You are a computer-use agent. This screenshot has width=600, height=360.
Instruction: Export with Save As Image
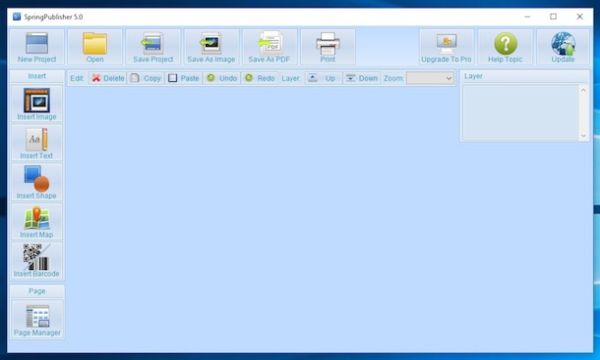click(x=211, y=47)
